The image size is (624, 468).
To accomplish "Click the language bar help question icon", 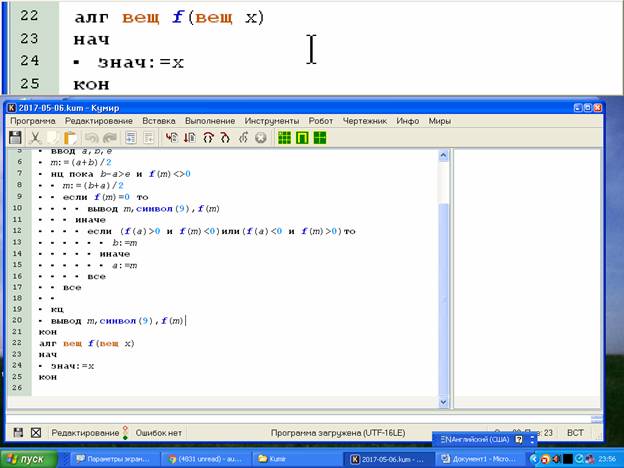I will [x=519, y=440].
